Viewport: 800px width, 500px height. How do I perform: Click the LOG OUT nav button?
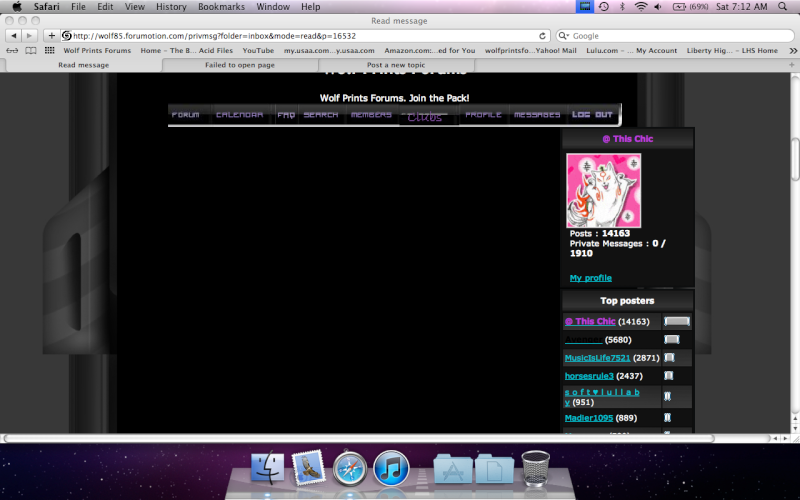click(592, 115)
